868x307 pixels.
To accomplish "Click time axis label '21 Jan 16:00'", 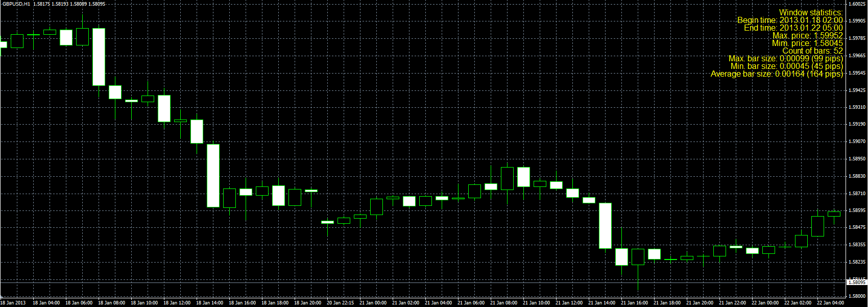I will tap(634, 303).
